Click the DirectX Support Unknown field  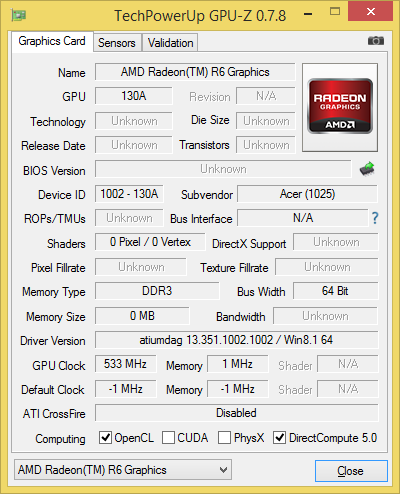click(336, 242)
